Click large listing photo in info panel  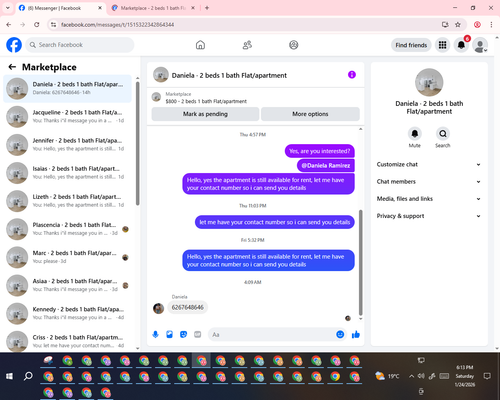pos(429,82)
